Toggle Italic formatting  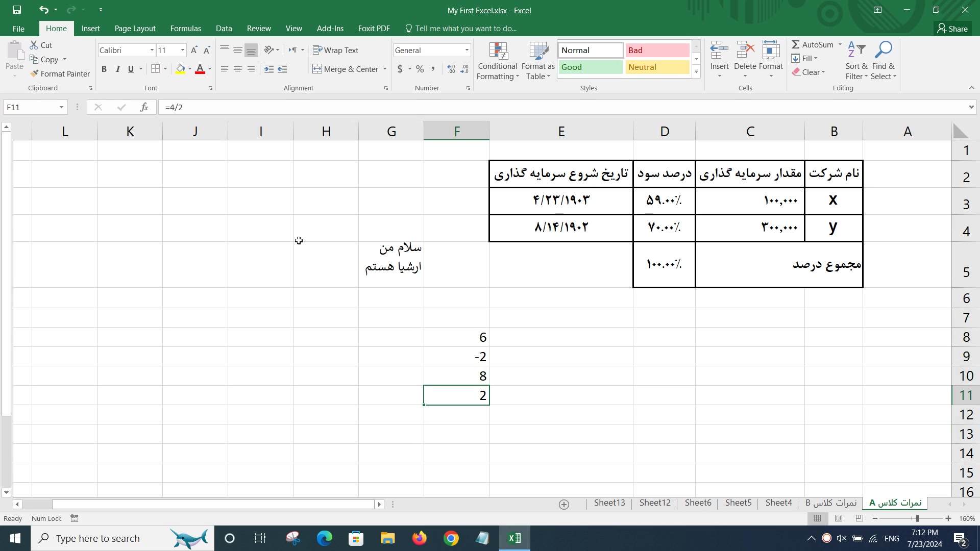[118, 69]
